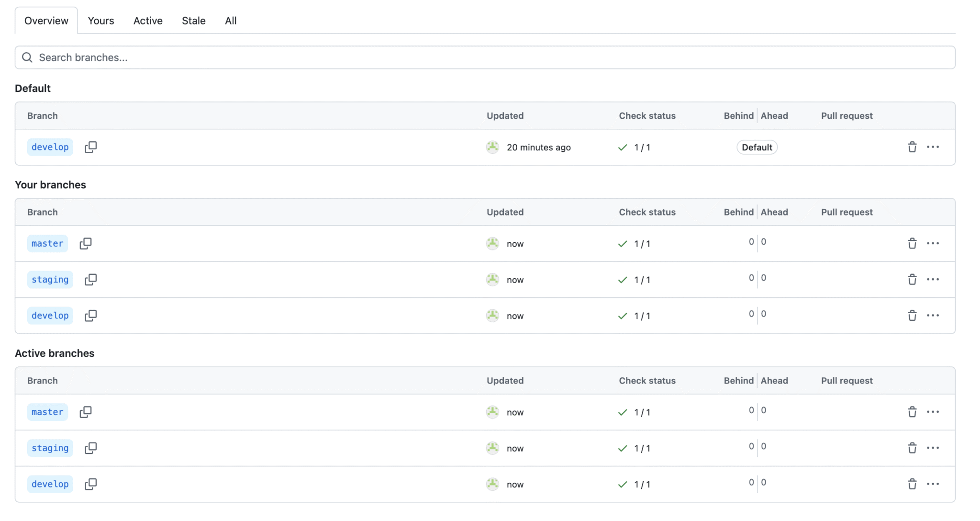The image size is (980, 521).
Task: Open avatar of default develop updater
Action: pyautogui.click(x=492, y=147)
